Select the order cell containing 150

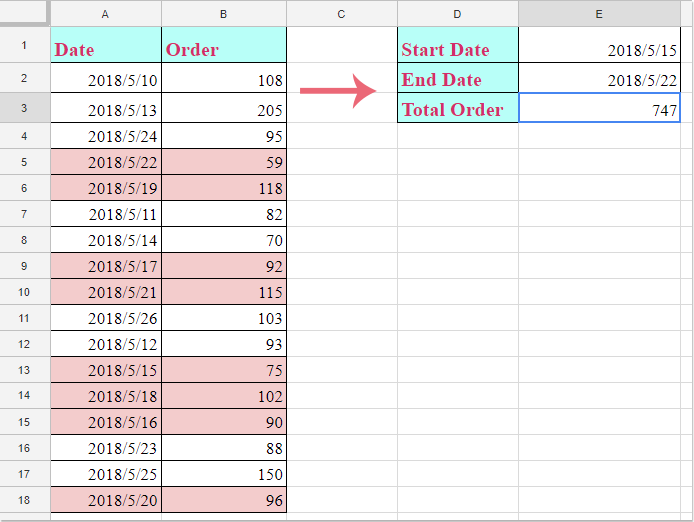coord(223,473)
